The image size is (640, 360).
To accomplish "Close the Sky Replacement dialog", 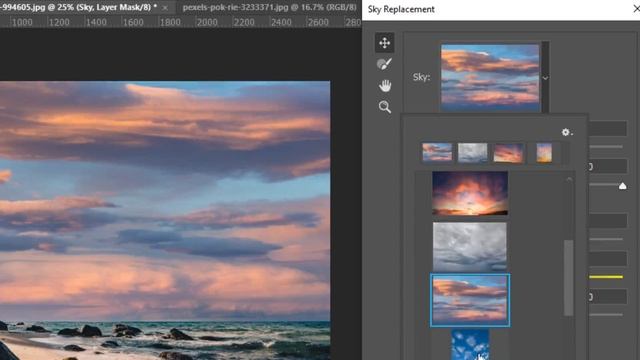I will point(636,9).
